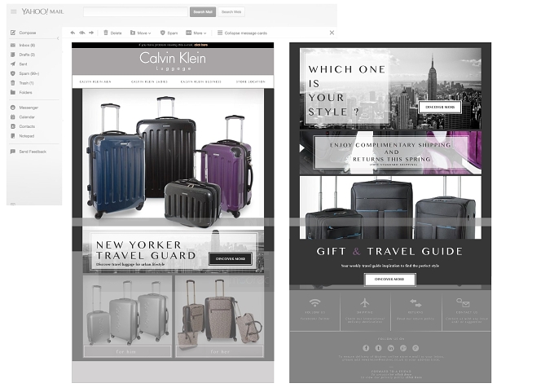This screenshot has height=392, width=554.
Task: Click the Twitter social icon
Action: [378, 348]
